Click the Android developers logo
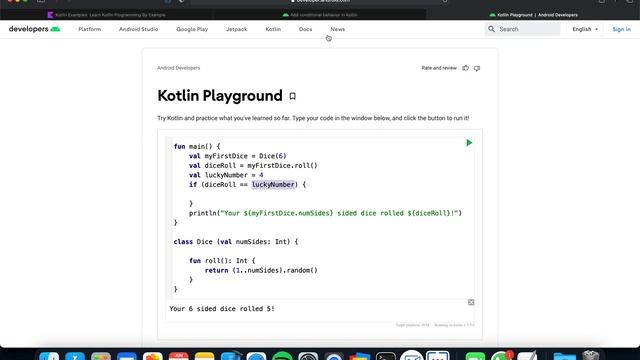640x360 pixels. click(34, 29)
